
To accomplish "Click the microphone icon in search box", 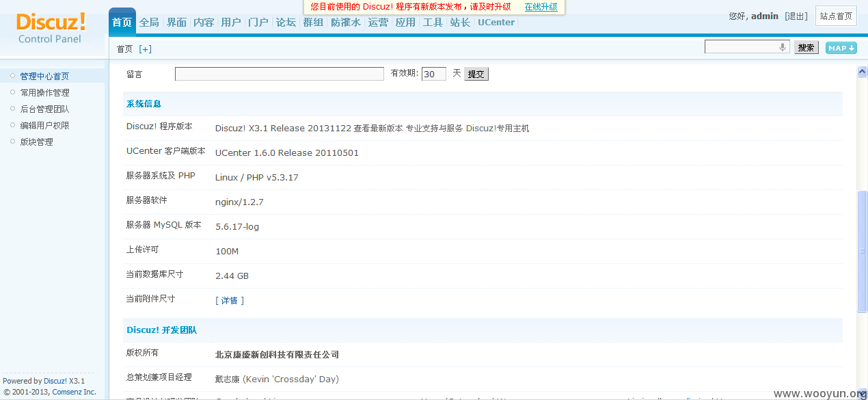I will click(x=782, y=47).
